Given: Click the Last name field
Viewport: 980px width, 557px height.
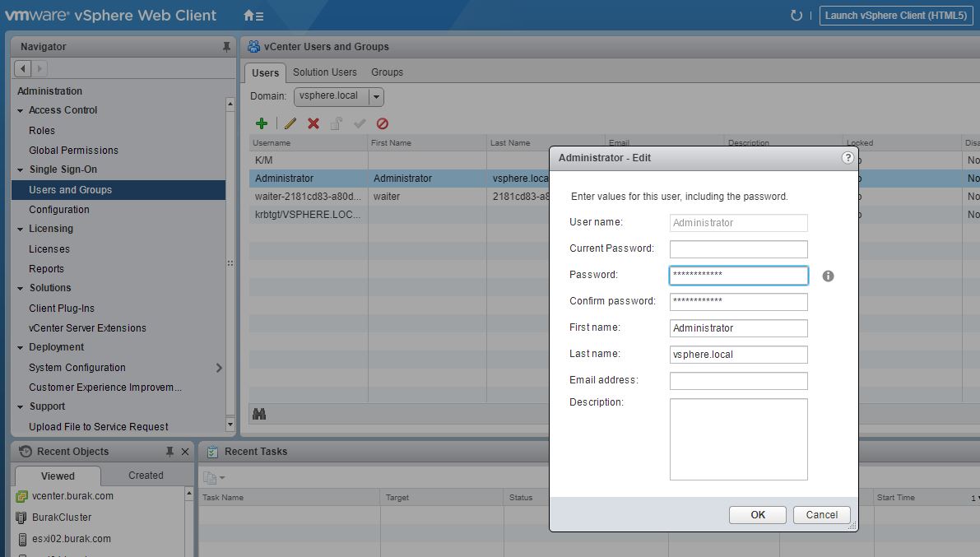Looking at the screenshot, I should (738, 355).
